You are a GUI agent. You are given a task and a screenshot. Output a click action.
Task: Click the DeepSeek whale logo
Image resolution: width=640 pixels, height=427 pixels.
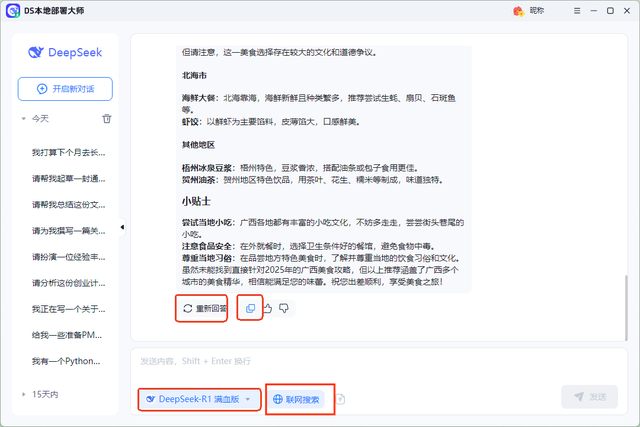[x=36, y=52]
